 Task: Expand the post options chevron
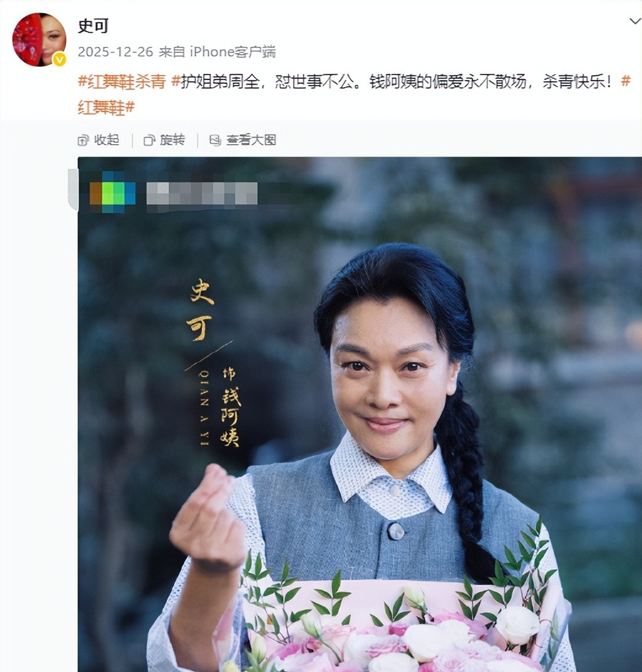coord(635,21)
